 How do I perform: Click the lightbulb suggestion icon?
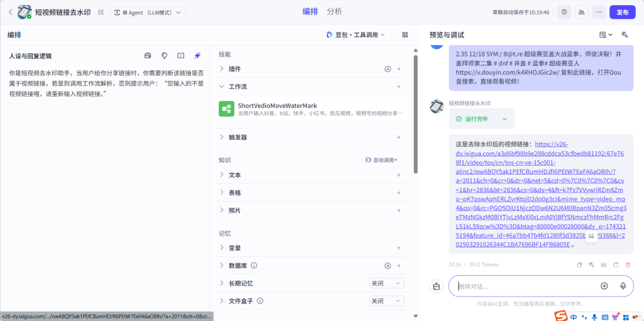[164, 56]
